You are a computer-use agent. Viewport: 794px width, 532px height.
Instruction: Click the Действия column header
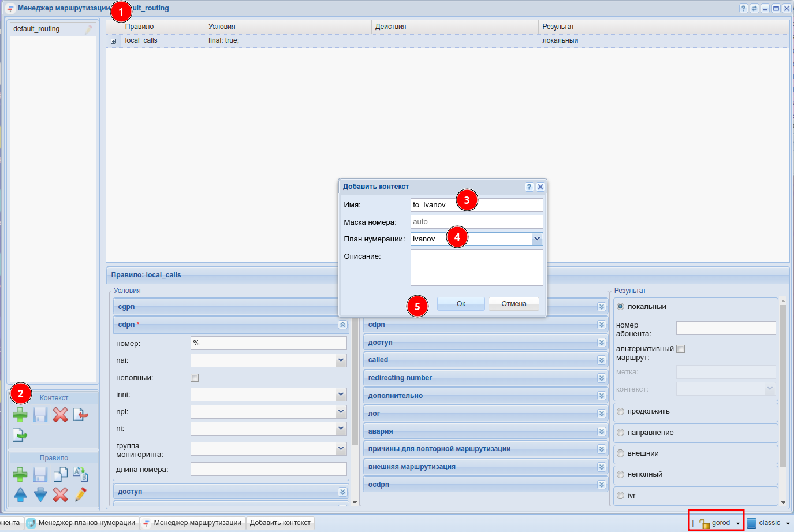click(454, 27)
